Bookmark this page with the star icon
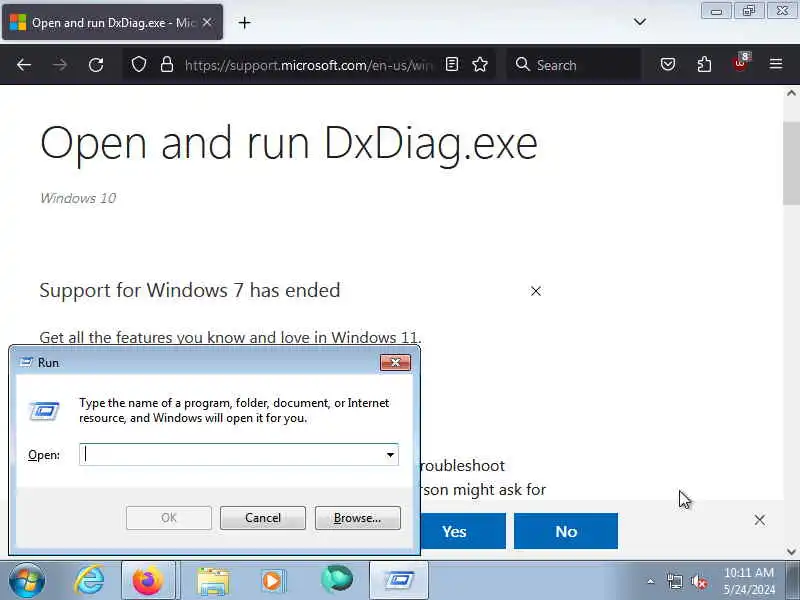 [x=480, y=64]
